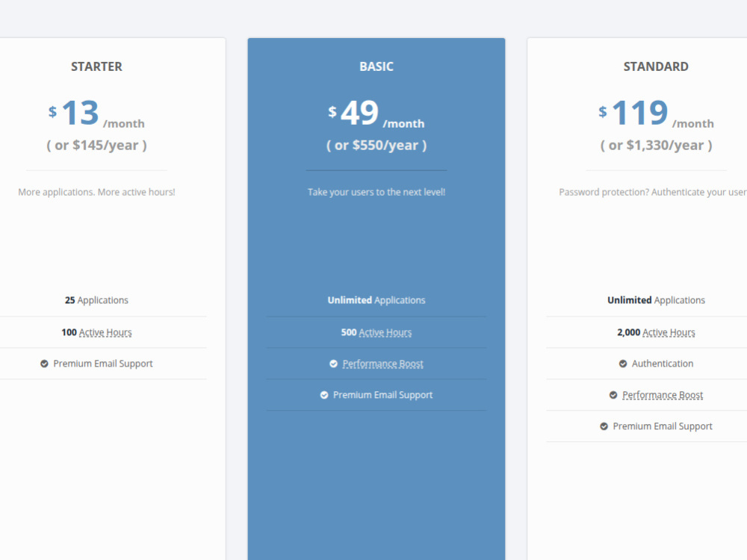Click the $49 /month price
Image resolution: width=747 pixels, height=560 pixels.
click(x=376, y=113)
